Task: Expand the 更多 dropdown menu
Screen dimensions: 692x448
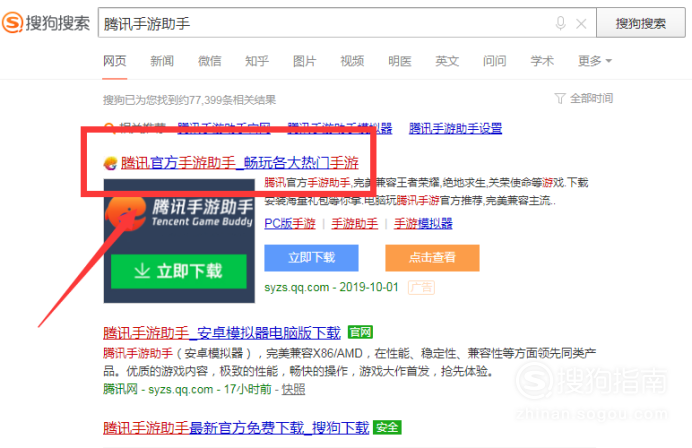Action: click(595, 60)
